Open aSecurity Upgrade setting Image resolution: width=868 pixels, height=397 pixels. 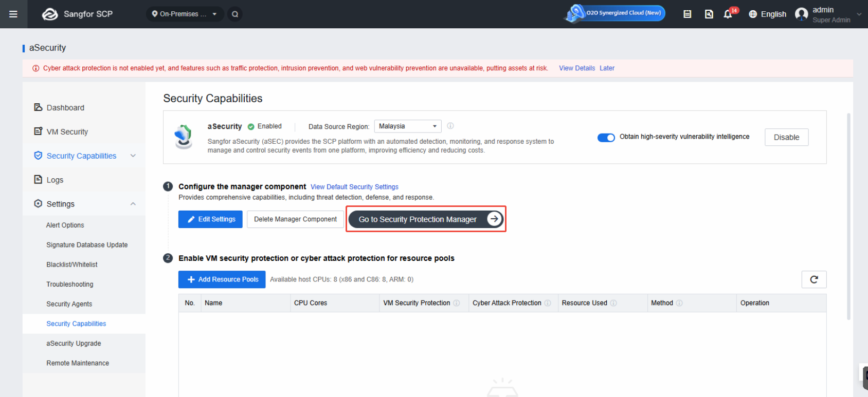[74, 343]
